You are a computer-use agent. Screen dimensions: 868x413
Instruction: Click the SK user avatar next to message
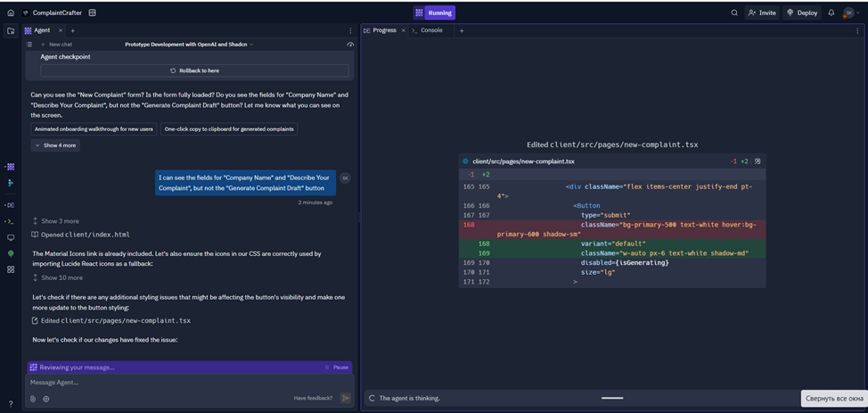tap(345, 178)
